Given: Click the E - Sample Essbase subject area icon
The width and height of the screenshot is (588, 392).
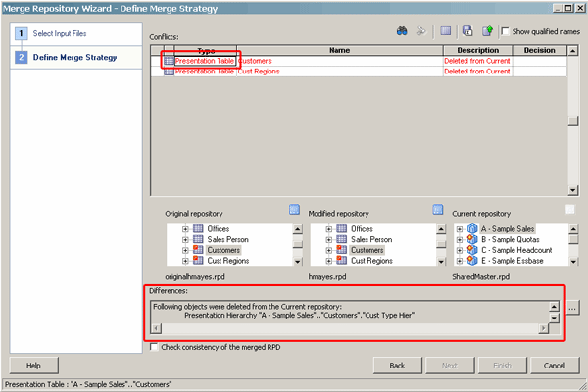Looking at the screenshot, I should 472,260.
